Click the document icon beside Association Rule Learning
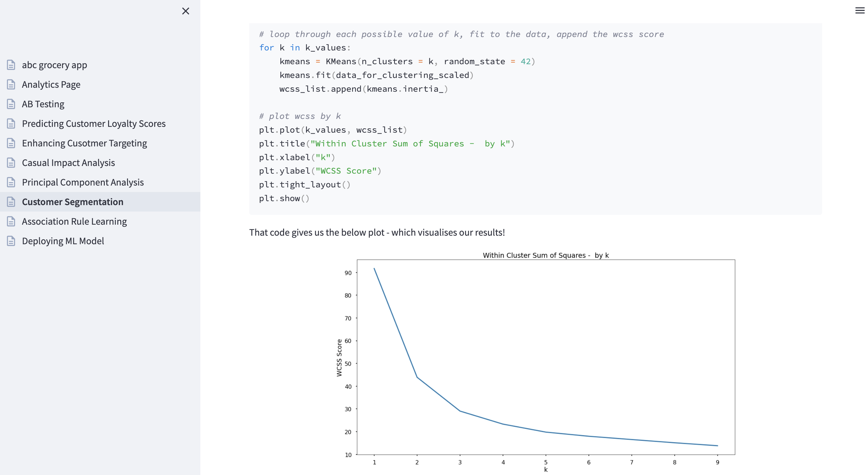This screenshot has height=475, width=868. tap(11, 221)
